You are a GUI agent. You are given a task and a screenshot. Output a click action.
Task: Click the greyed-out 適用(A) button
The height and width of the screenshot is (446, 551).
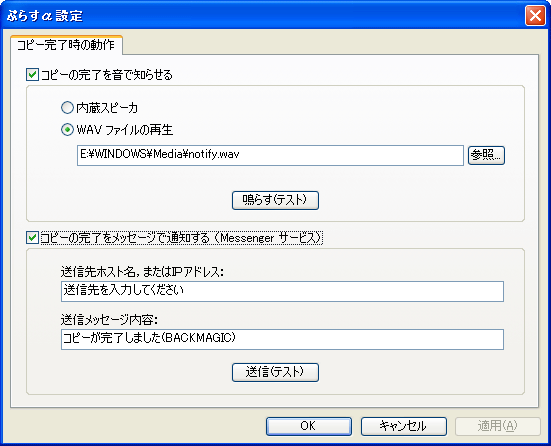pos(498,426)
